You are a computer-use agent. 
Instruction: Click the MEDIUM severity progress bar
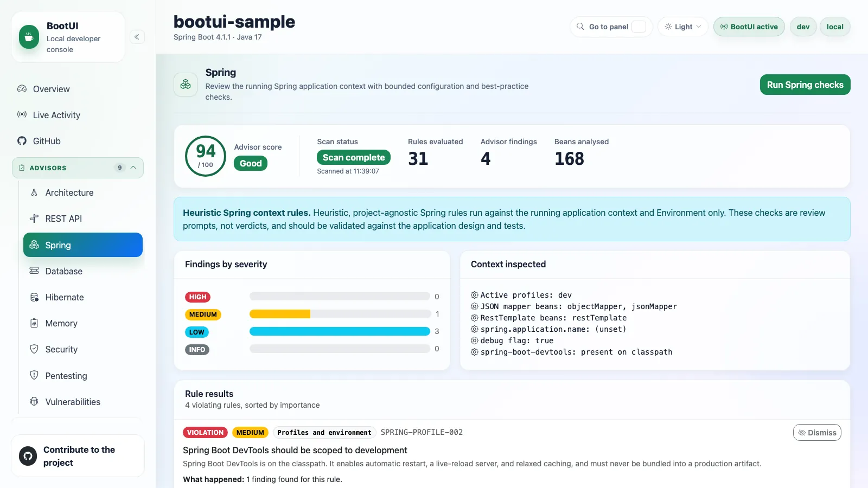click(x=340, y=314)
